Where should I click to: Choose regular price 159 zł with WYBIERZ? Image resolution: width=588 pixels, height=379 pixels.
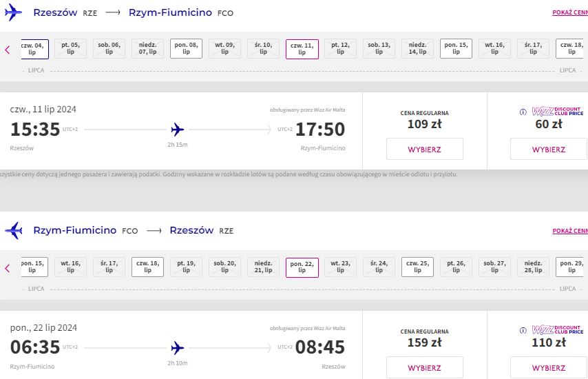pyautogui.click(x=425, y=367)
